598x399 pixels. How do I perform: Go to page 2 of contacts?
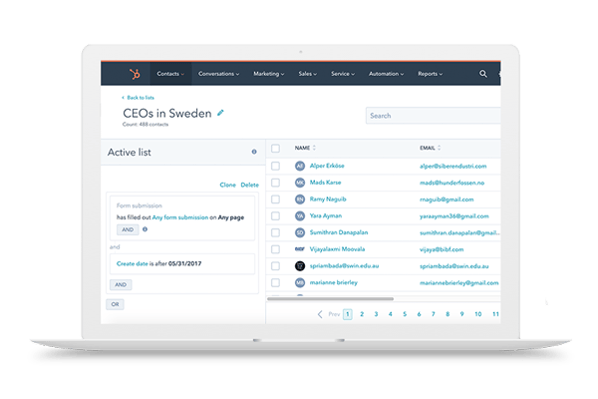pos(362,314)
